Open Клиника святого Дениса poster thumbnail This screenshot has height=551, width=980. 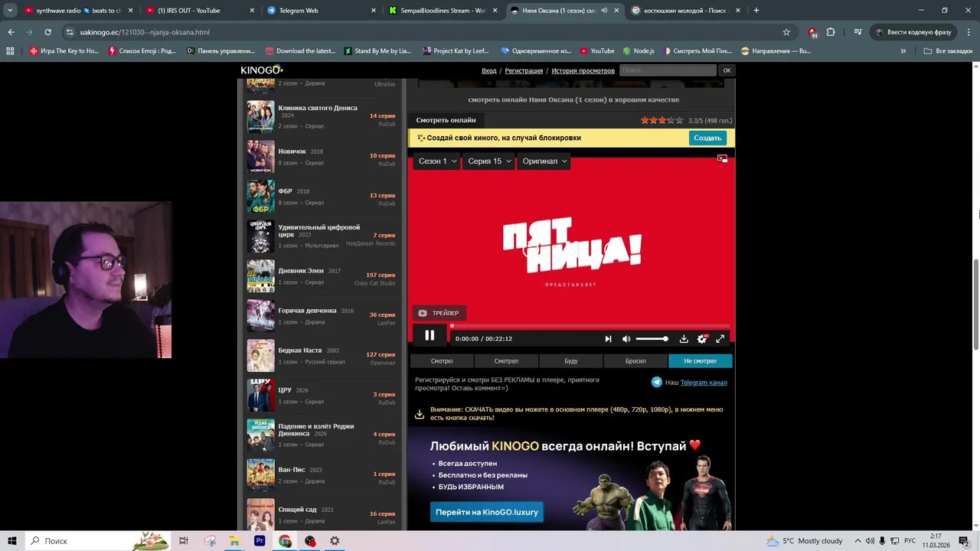click(260, 116)
